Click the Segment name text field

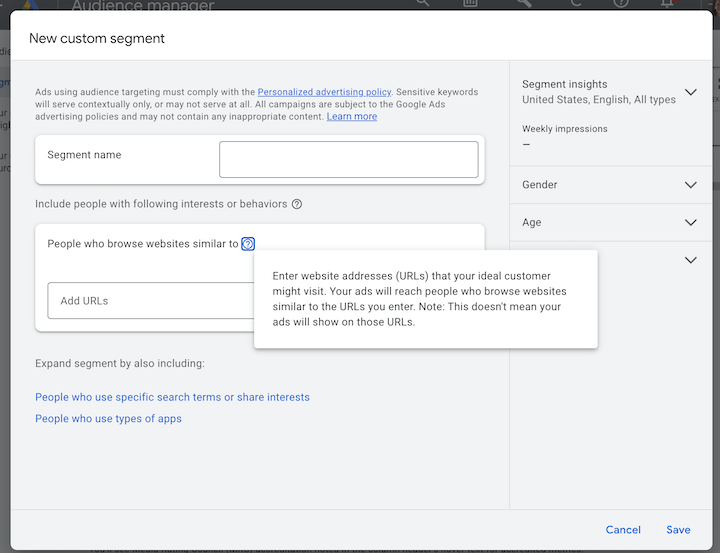point(348,160)
